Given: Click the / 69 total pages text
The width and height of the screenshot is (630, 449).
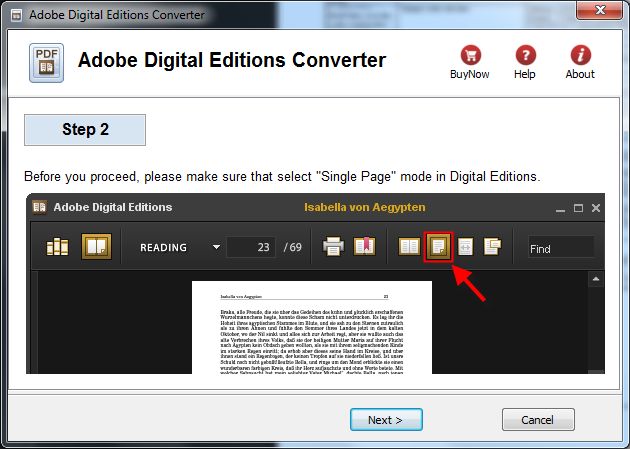Looking at the screenshot, I should [x=292, y=247].
